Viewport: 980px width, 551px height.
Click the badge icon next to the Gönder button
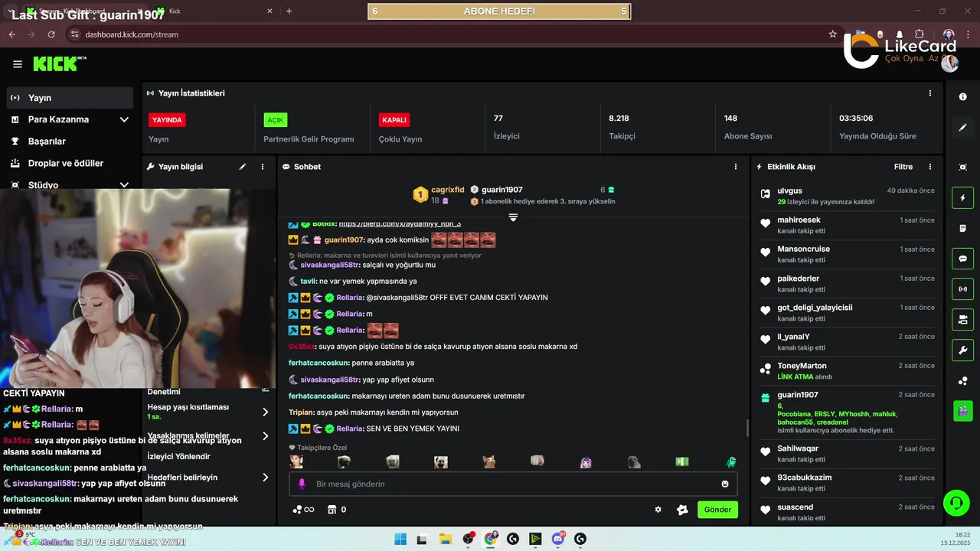coord(682,510)
